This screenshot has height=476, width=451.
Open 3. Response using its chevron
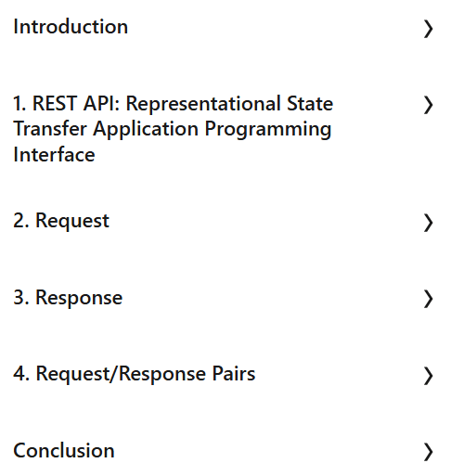coord(428,299)
